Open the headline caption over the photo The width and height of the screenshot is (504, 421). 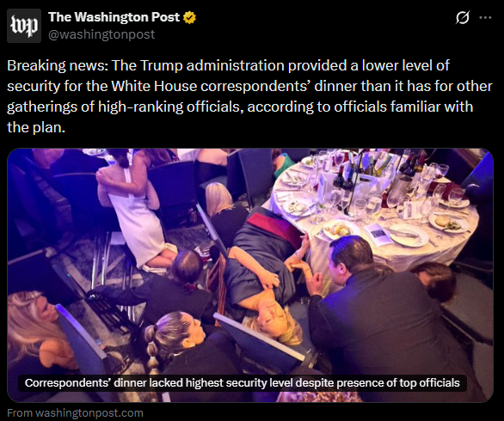243,383
